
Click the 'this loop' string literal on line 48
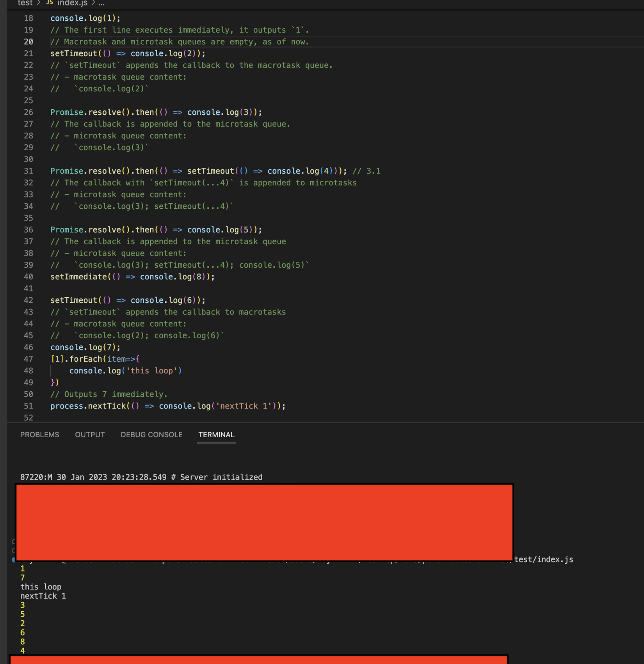(x=151, y=371)
